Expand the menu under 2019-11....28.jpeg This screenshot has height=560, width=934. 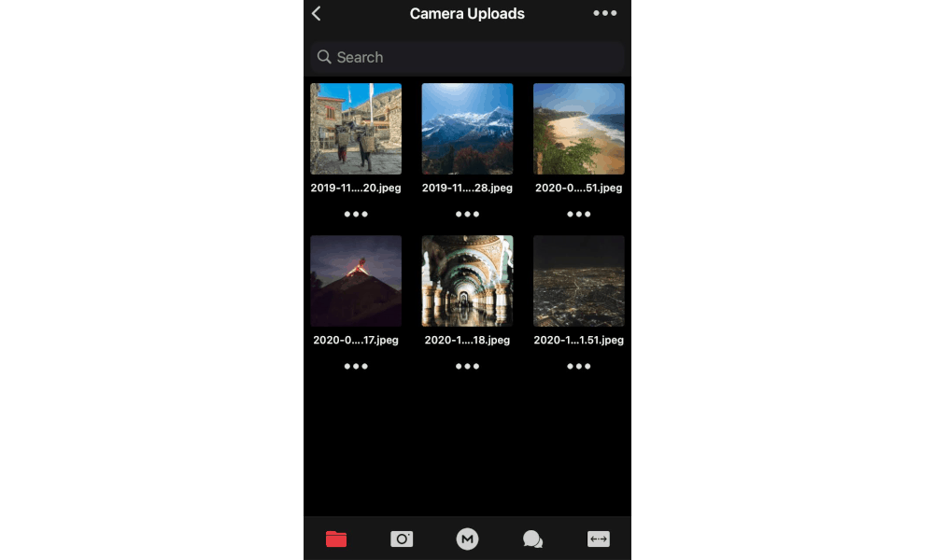click(467, 214)
